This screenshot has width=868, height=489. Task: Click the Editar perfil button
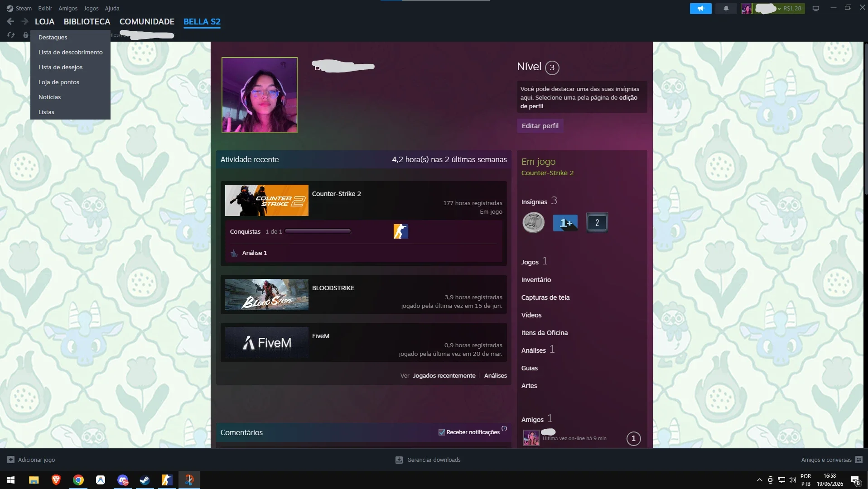click(540, 126)
